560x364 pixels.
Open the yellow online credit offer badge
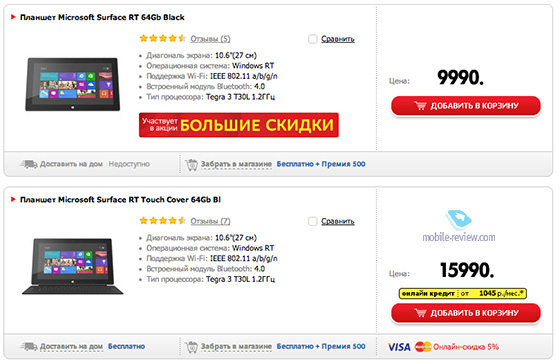tap(462, 294)
